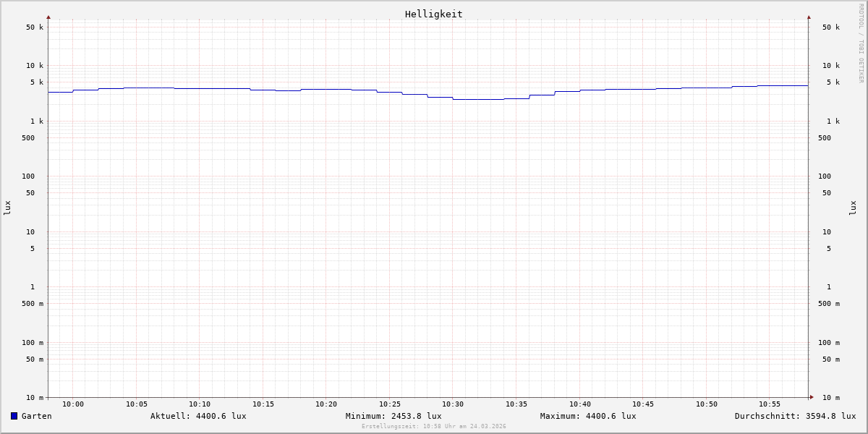
Task: Click the 50 k label on the left axis
Action: pyautogui.click(x=35, y=27)
